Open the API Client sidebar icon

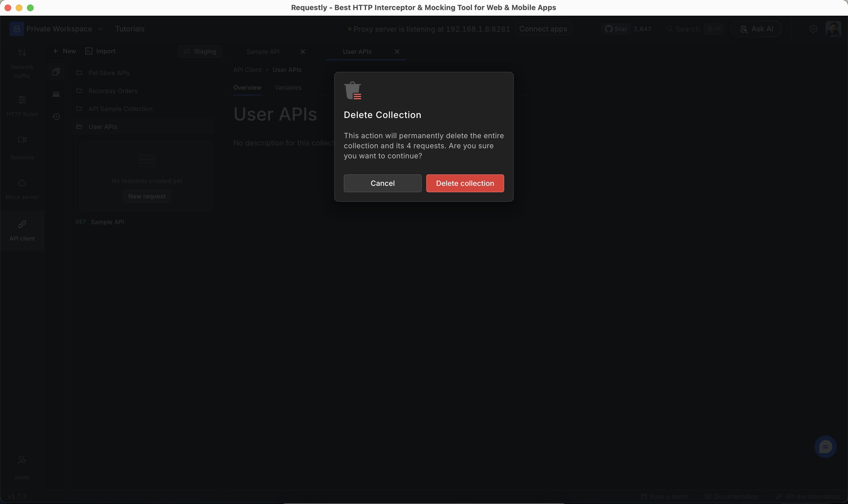point(22,230)
